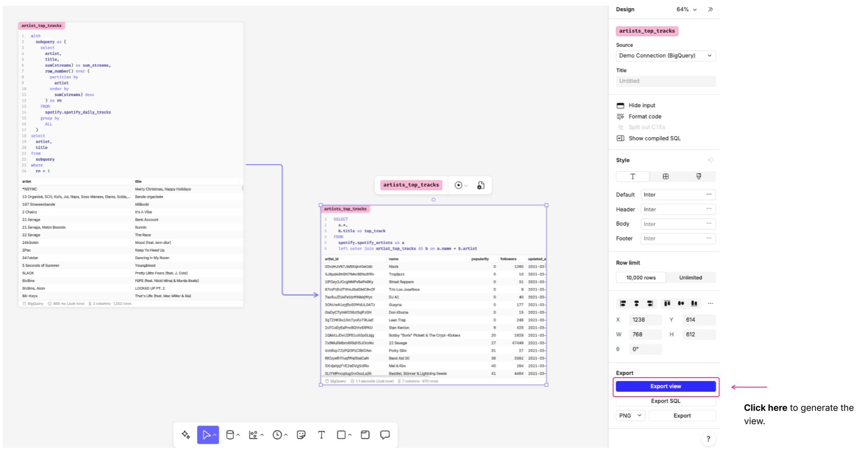Select the database cylinder tool
This screenshot has height=459, width=868.
click(x=230, y=434)
